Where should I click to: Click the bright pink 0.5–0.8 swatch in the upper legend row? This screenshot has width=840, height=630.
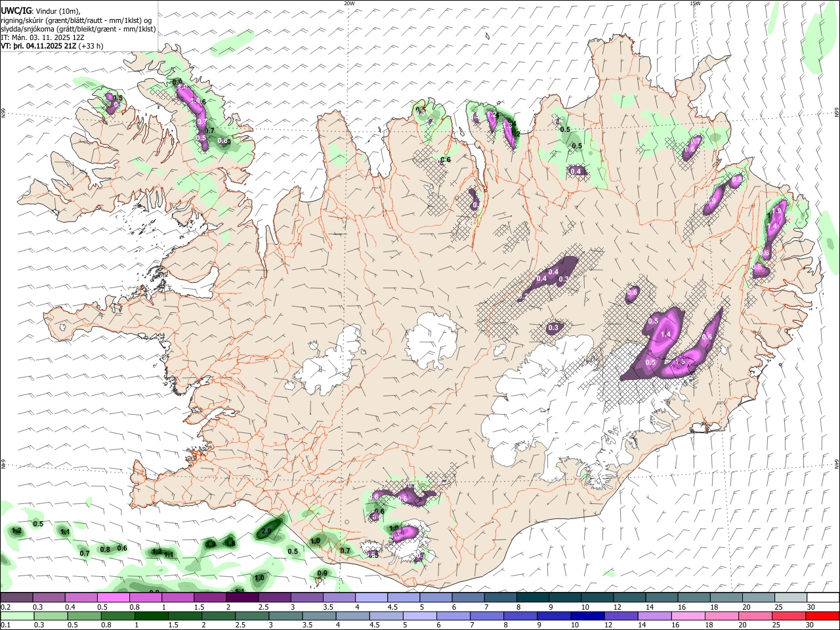(114, 597)
